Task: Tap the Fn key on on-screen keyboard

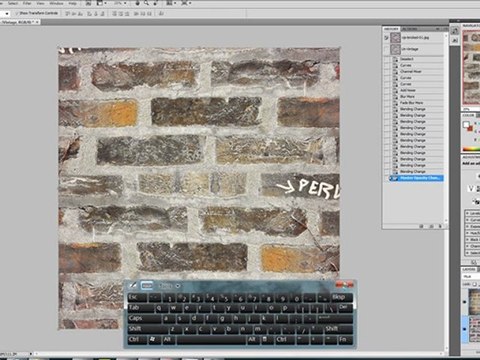Action: [346, 340]
